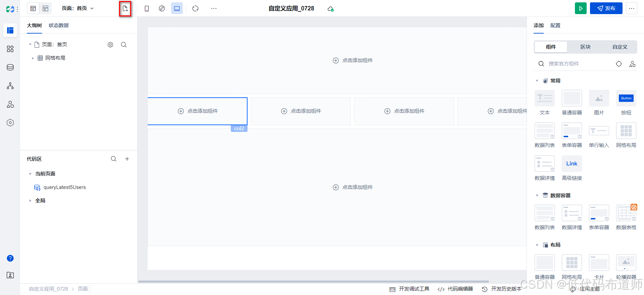644x295 pixels.
Task: Select the 组件 segment
Action: click(551, 47)
